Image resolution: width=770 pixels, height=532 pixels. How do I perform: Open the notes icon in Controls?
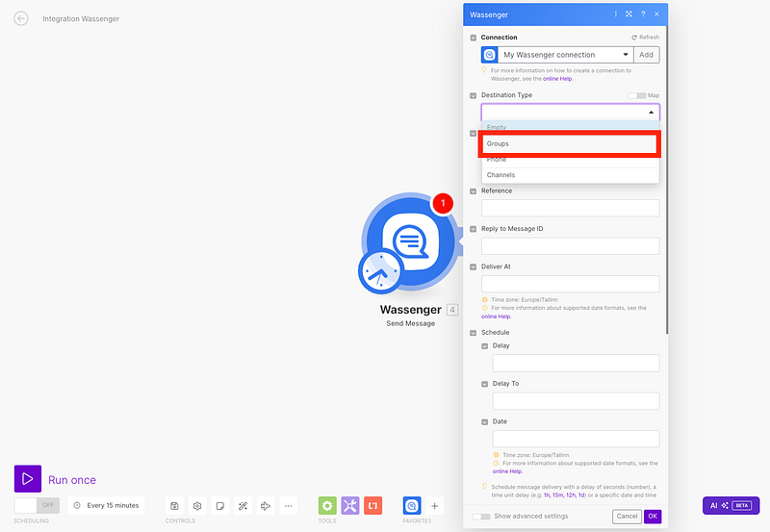(220, 505)
